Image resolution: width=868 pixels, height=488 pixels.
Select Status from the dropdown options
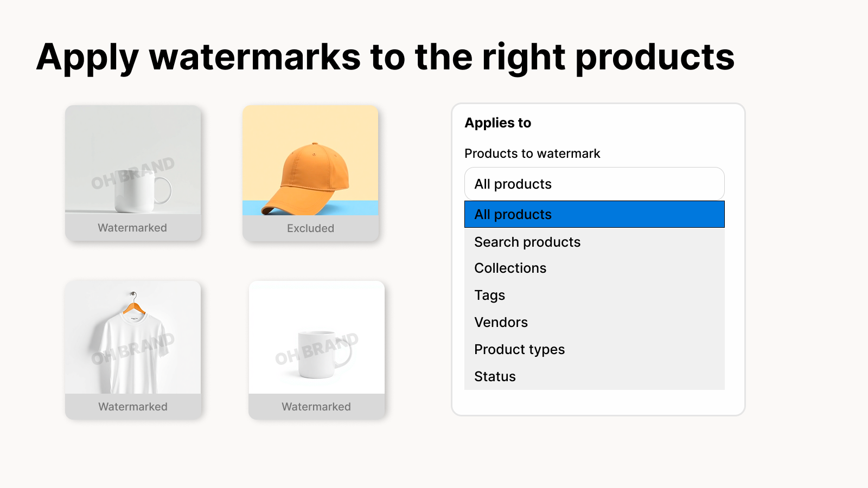494,376
